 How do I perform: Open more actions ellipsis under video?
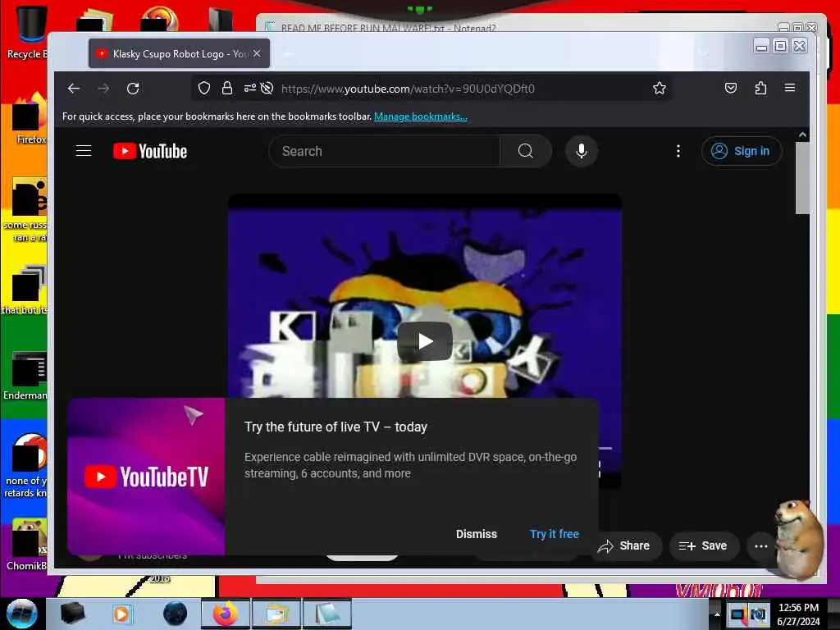click(760, 546)
